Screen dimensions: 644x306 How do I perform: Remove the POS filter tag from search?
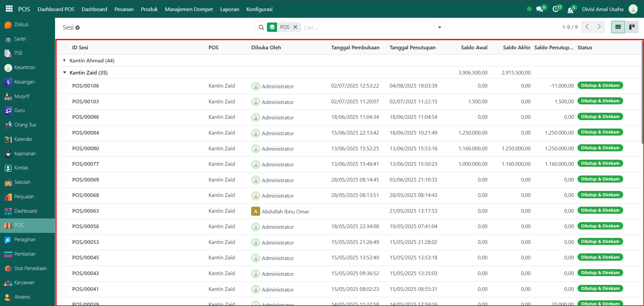(295, 27)
